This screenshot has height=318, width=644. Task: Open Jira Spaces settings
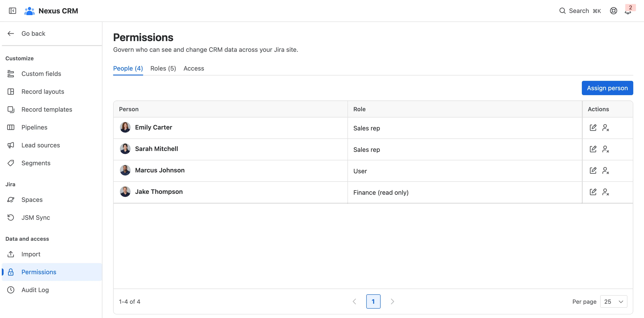pyautogui.click(x=52, y=200)
